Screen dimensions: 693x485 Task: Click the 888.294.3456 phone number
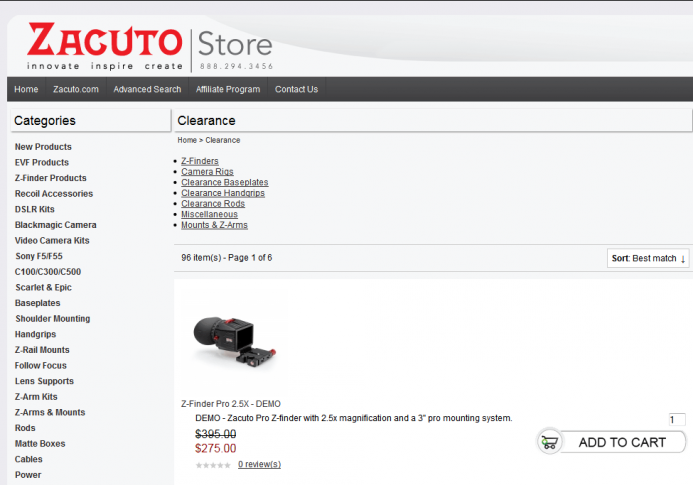coord(236,66)
